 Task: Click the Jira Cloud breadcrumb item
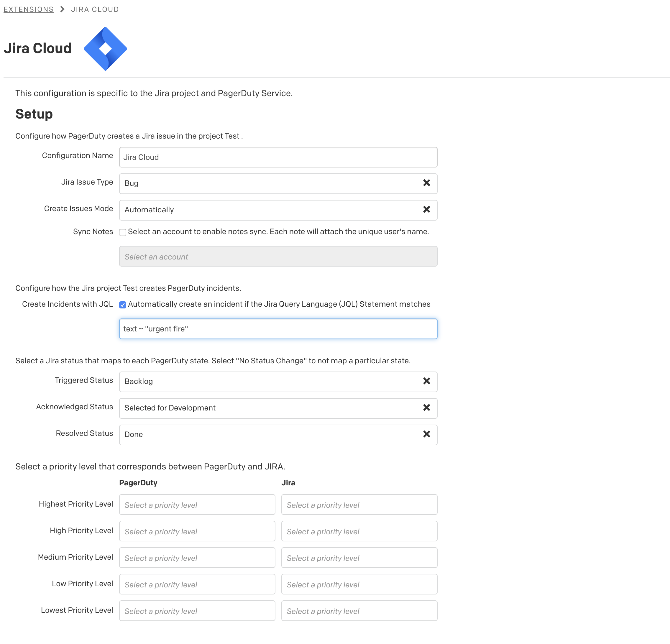coord(95,9)
